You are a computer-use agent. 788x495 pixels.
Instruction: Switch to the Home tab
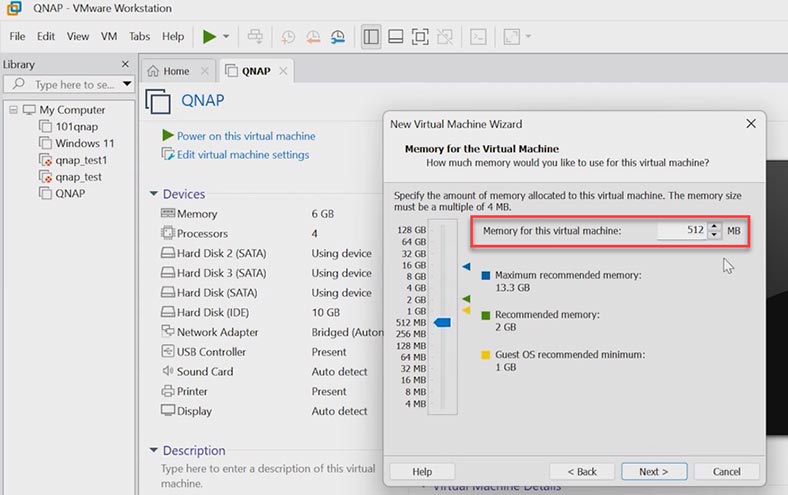[x=176, y=71]
